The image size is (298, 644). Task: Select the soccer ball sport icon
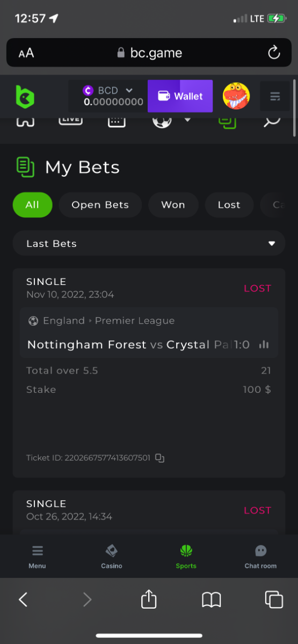pos(162,121)
